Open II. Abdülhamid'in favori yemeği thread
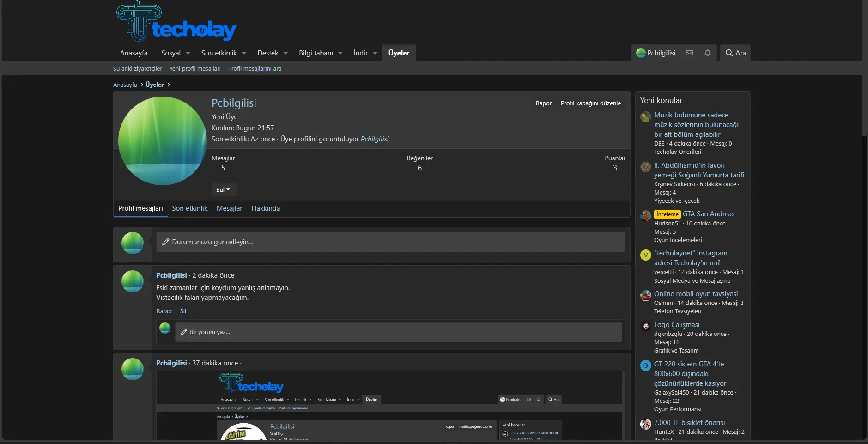 [699, 170]
